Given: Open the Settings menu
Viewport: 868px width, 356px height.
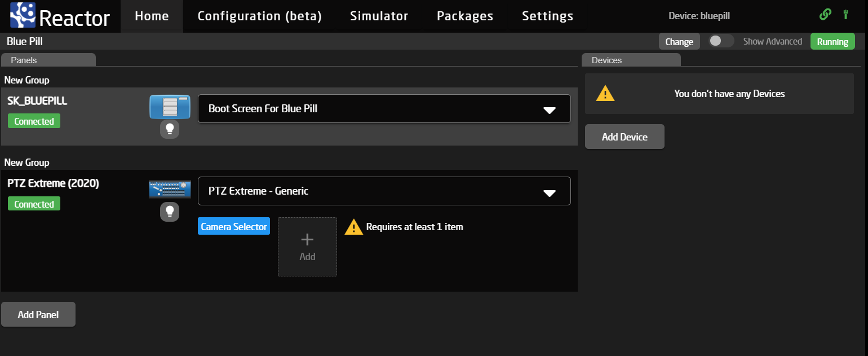Looking at the screenshot, I should click(x=547, y=16).
